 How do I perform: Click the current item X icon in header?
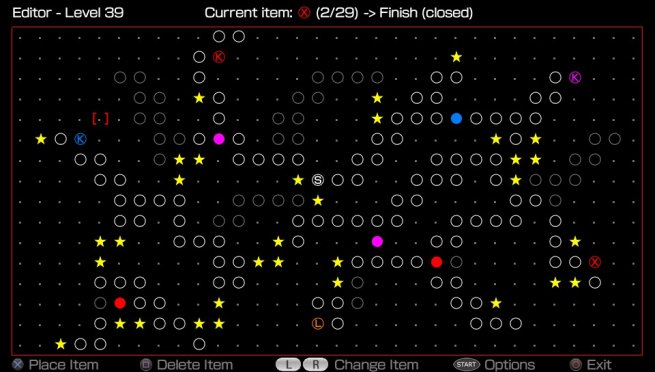304,13
